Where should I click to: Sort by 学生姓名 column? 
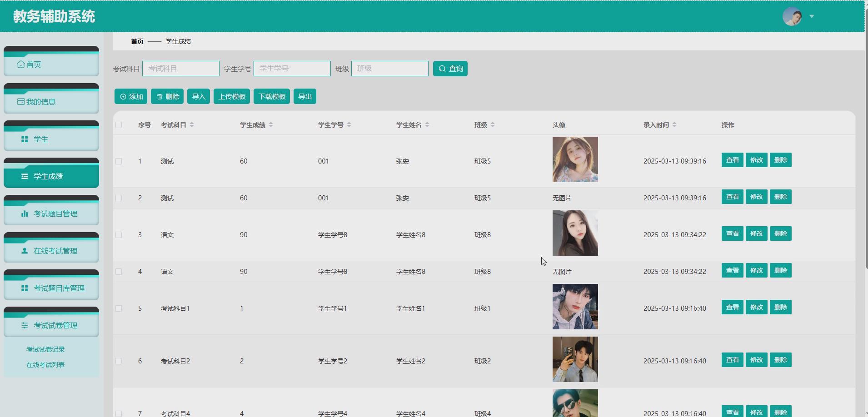coord(427,124)
